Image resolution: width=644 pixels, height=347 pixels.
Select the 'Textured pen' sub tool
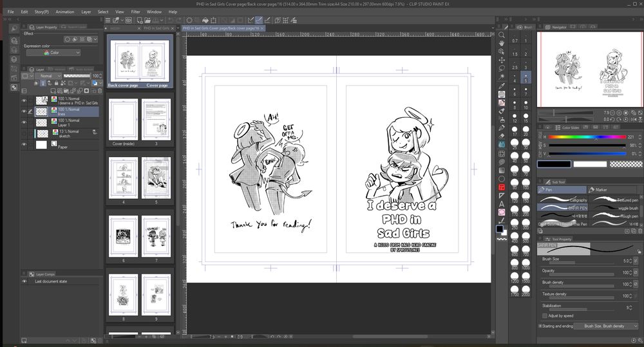click(615, 200)
